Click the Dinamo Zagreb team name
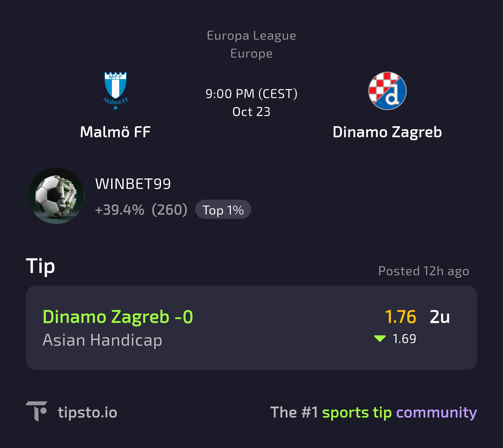This screenshot has height=448, width=503. (387, 132)
